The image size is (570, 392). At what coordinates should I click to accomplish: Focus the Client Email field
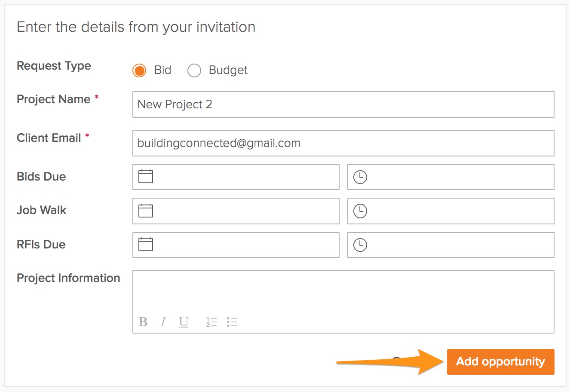(343, 143)
